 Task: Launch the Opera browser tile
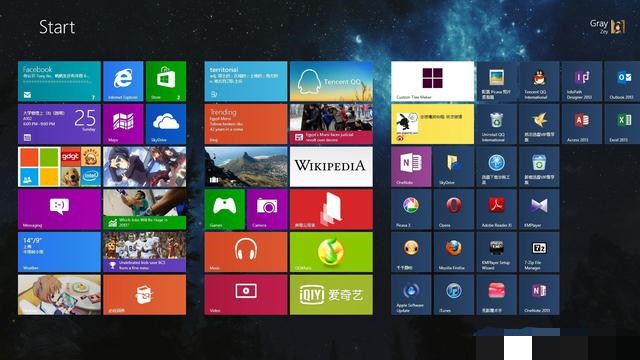(x=453, y=209)
